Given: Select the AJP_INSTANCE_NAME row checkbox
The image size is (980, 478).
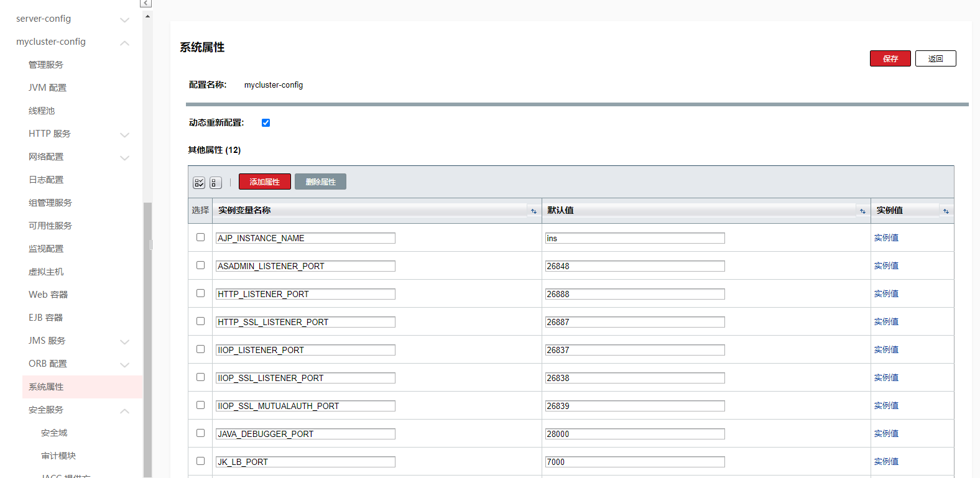Looking at the screenshot, I should (x=200, y=237).
